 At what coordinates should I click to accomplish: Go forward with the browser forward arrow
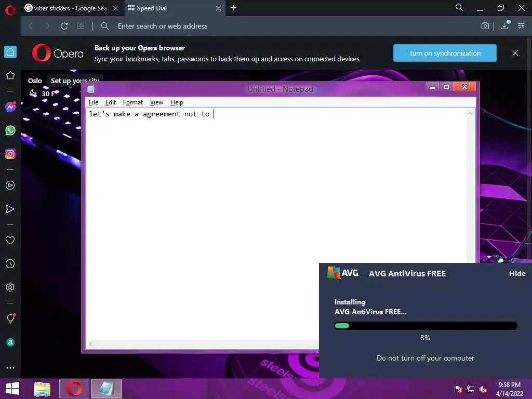pyautogui.click(x=47, y=26)
